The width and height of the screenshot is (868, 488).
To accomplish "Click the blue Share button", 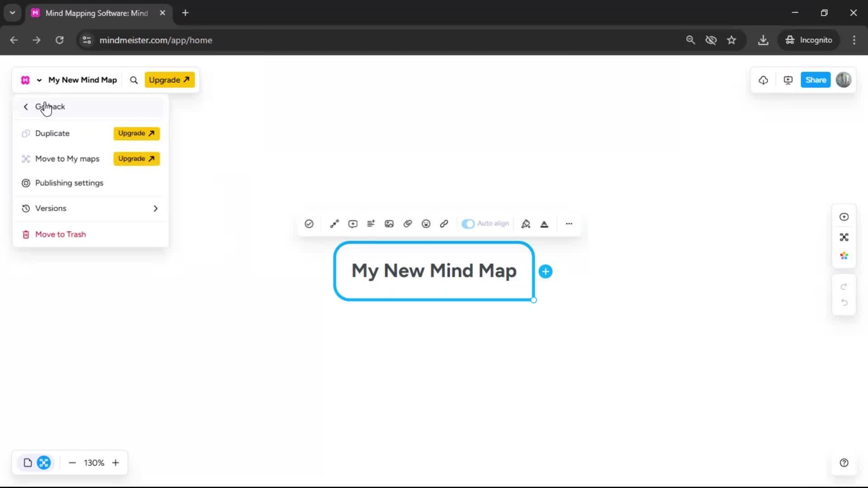I will 816,80.
